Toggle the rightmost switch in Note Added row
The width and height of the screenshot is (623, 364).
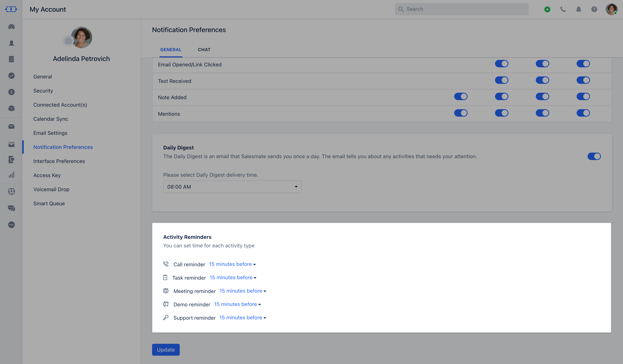pyautogui.click(x=583, y=96)
